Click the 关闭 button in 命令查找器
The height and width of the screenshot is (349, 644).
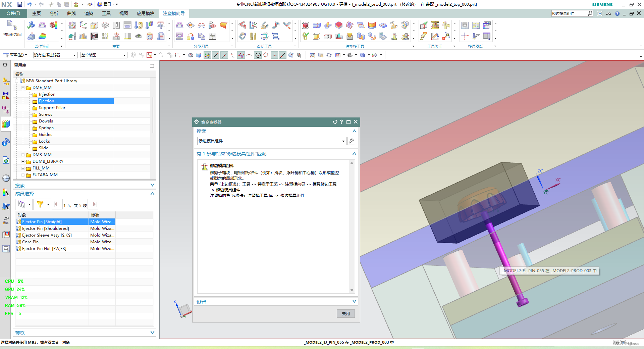[346, 313]
